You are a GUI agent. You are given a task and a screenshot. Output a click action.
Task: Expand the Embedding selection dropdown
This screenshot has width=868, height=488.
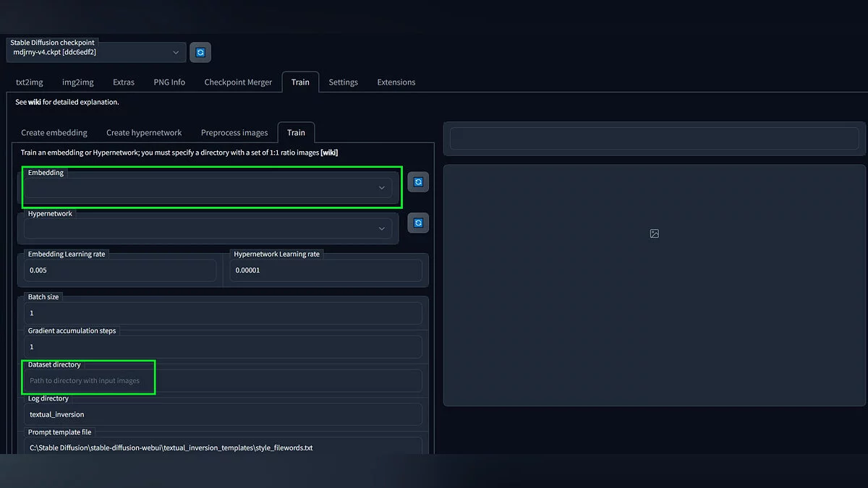coord(208,188)
